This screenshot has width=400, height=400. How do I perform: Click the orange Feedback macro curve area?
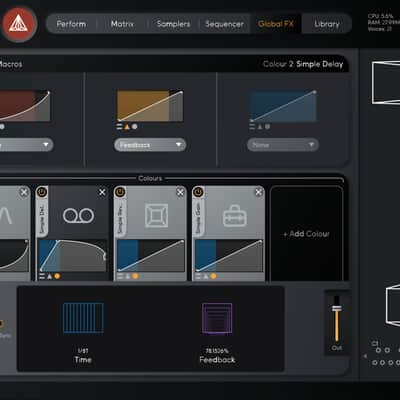(150, 106)
